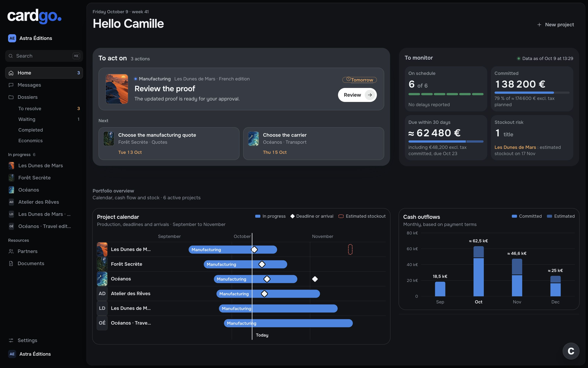Viewport: 588px width, 368px height.
Task: Click the round C avatar button
Action: tap(571, 351)
